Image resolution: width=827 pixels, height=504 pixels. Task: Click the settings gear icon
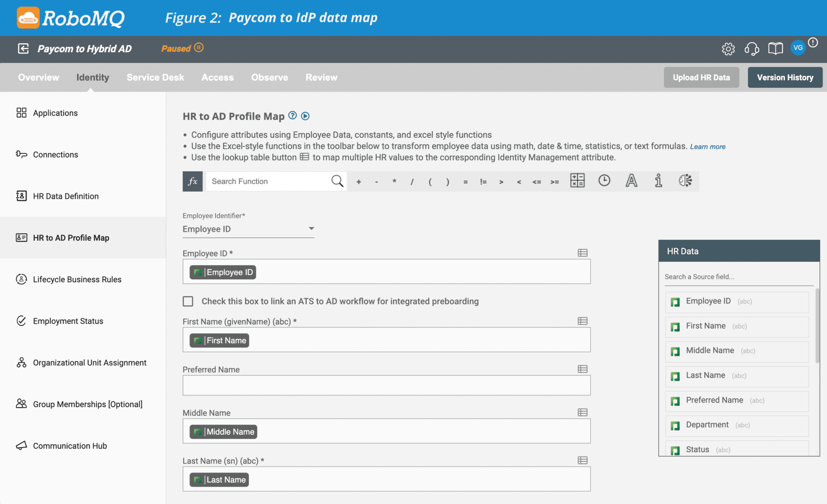(728, 49)
